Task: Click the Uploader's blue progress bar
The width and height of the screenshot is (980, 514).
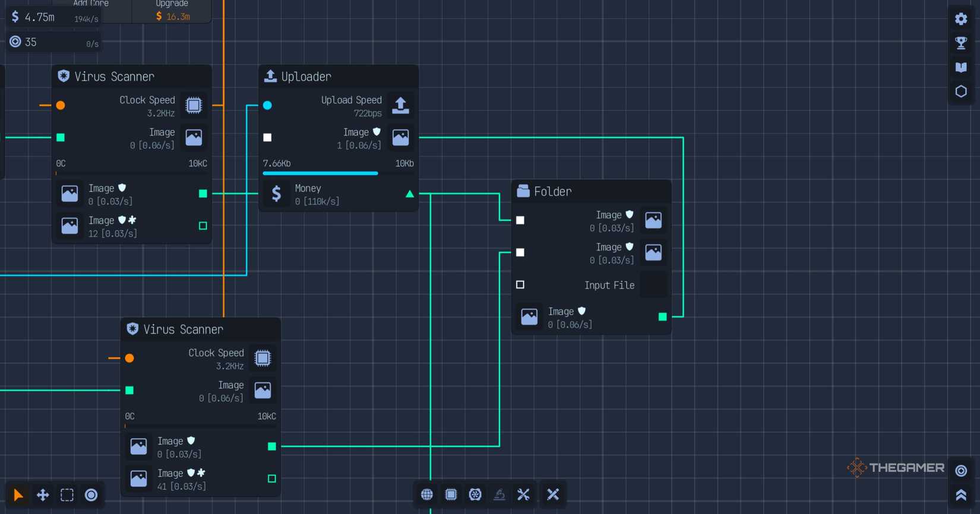Action: tap(321, 173)
